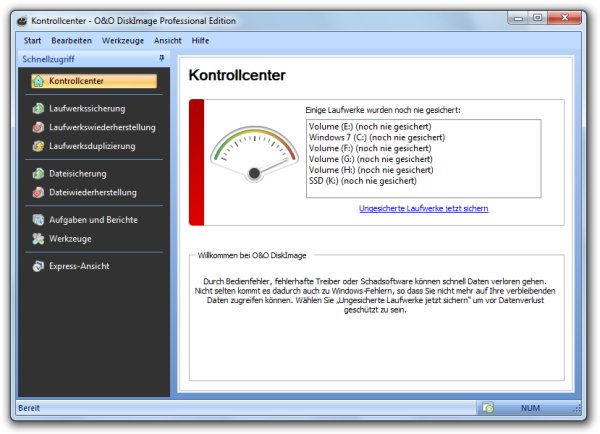Screen dimensions: 600x434
Task: Click the Bereit status bar text
Action: pyautogui.click(x=29, y=408)
